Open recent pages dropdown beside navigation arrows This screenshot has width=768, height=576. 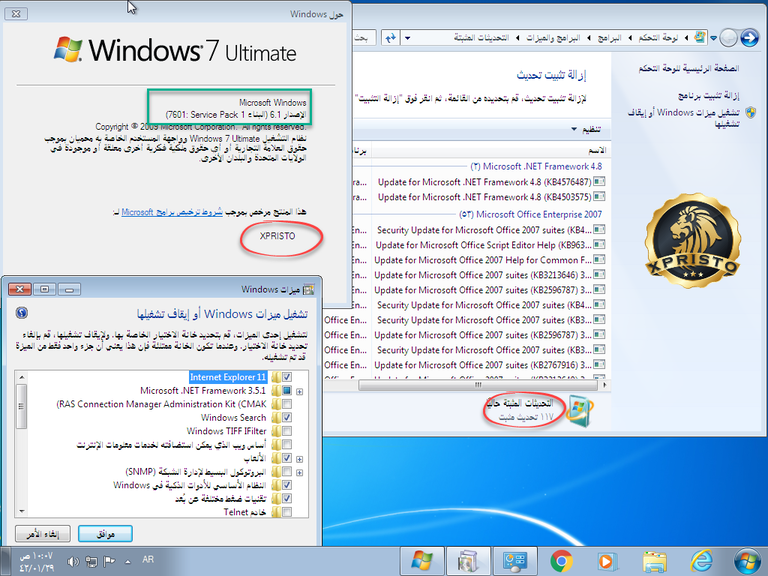[714, 38]
